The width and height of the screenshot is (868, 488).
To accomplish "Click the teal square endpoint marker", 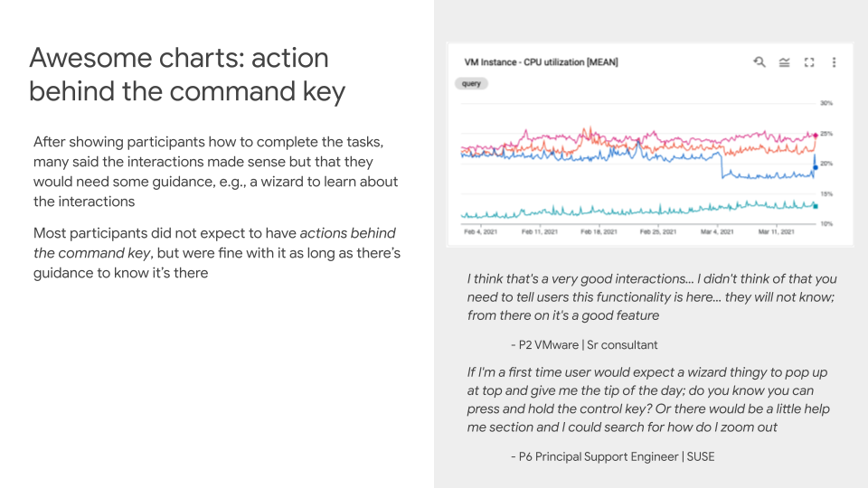I will 816,206.
